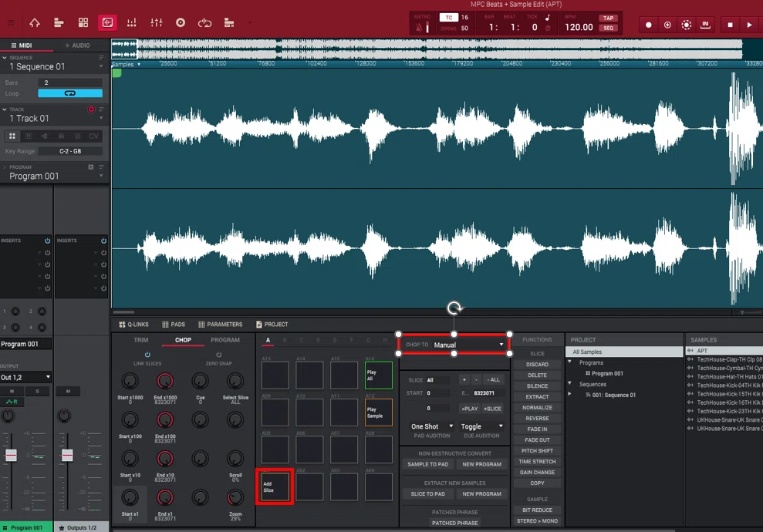Toggle the SEQ tempo source button
This screenshot has height=532, width=763.
tap(608, 28)
